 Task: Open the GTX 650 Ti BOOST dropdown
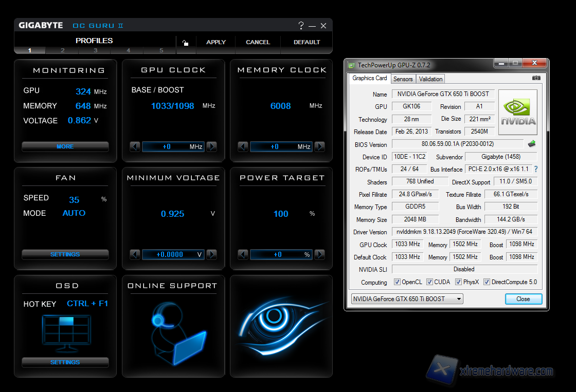407,299
